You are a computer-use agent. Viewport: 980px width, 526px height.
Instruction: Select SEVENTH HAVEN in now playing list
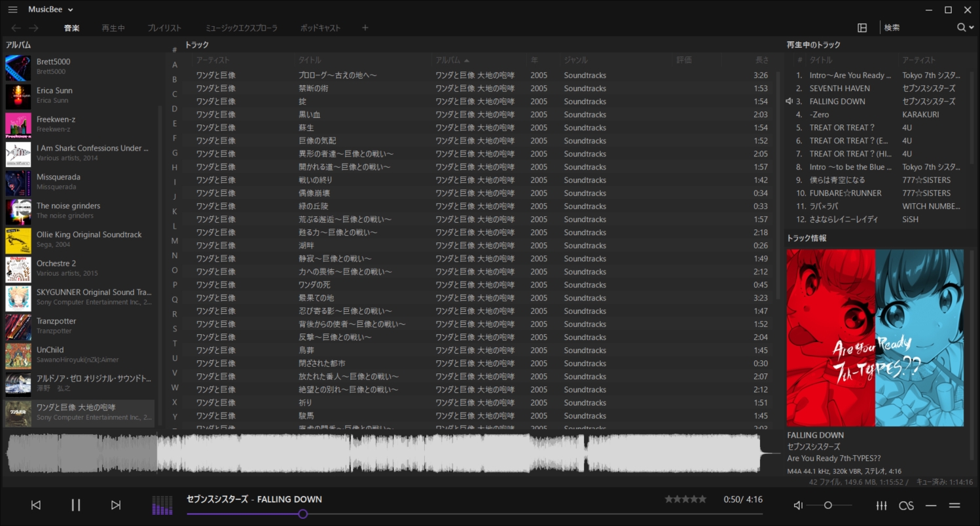pyautogui.click(x=840, y=88)
